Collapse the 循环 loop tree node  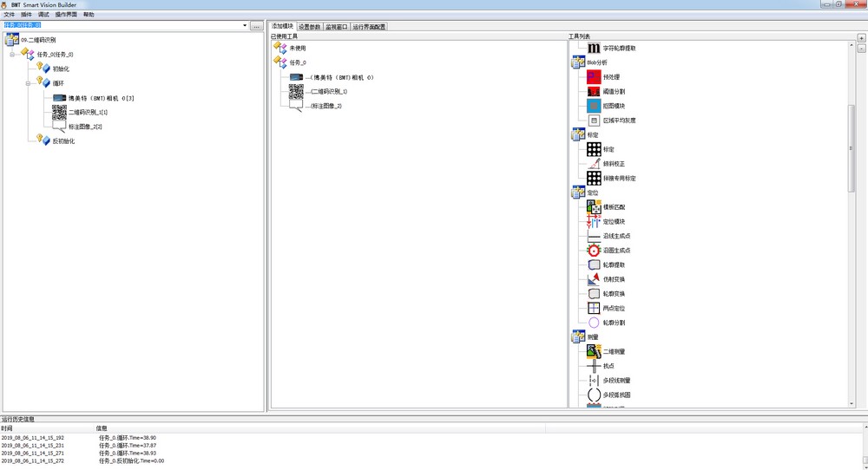coord(29,83)
